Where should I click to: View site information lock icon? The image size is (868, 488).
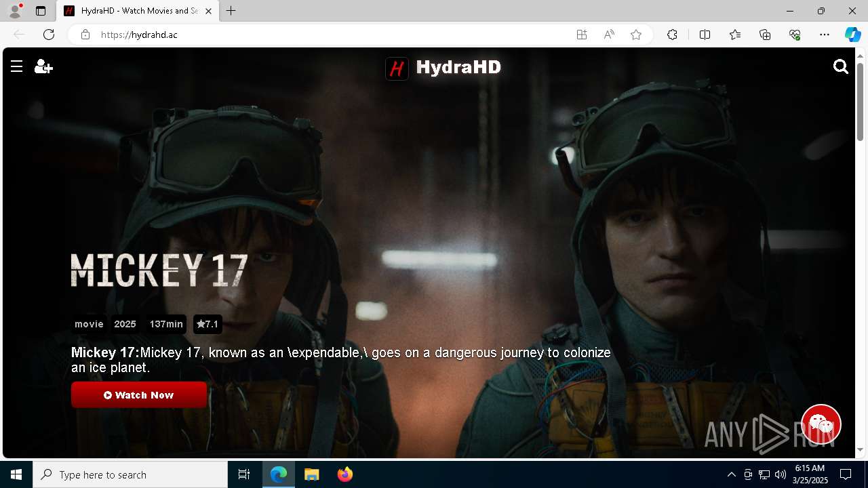pyautogui.click(x=85, y=35)
